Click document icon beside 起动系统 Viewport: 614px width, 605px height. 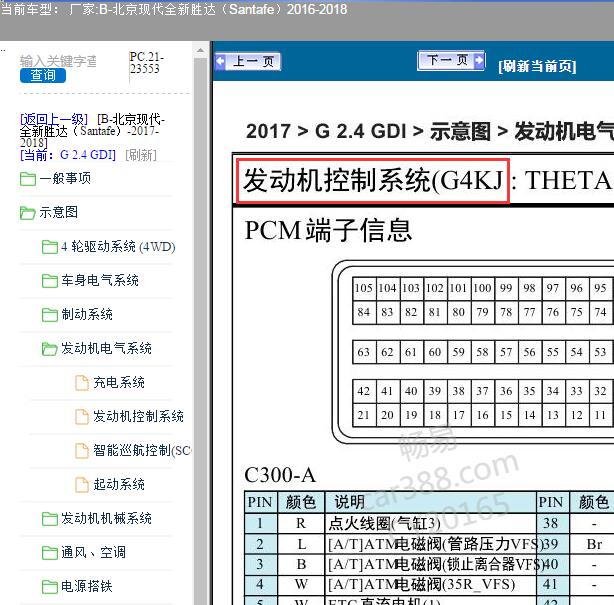[82, 485]
